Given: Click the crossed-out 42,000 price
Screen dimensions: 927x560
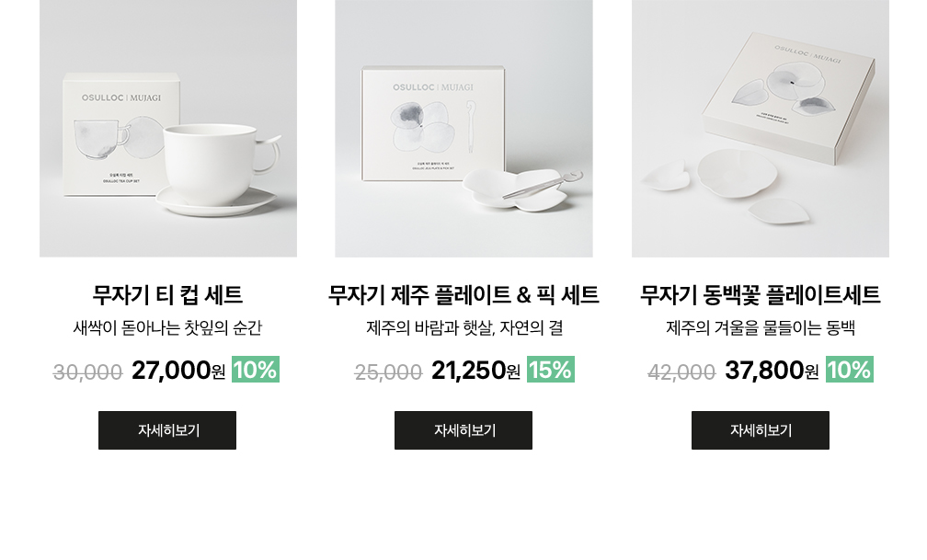Looking at the screenshot, I should (x=681, y=372).
